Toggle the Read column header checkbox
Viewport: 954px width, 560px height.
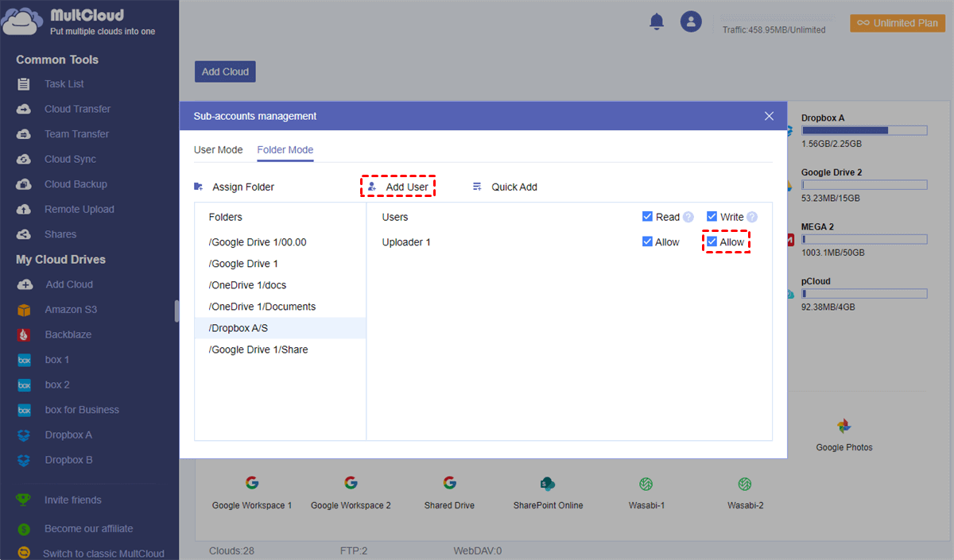647,217
